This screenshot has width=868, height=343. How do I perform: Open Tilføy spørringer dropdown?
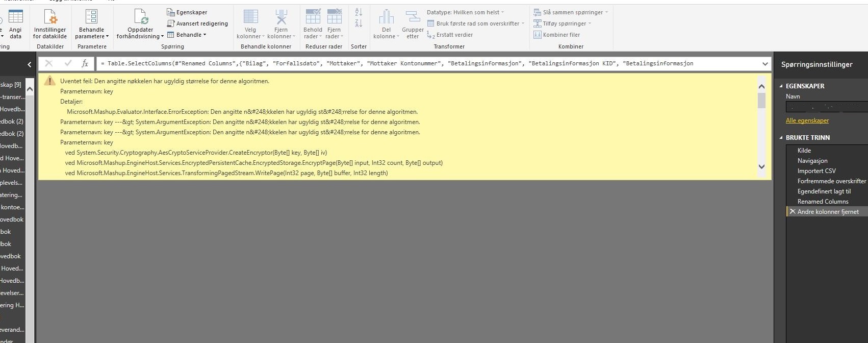(x=562, y=23)
